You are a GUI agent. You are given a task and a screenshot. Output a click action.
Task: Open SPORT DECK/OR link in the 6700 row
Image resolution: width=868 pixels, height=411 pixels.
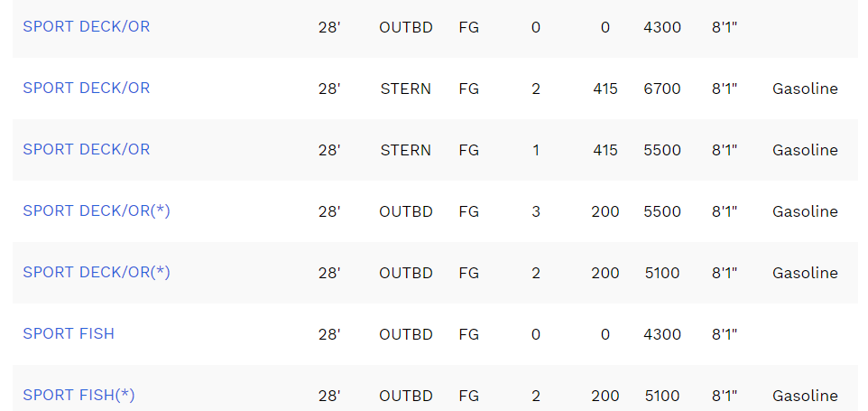pos(87,89)
